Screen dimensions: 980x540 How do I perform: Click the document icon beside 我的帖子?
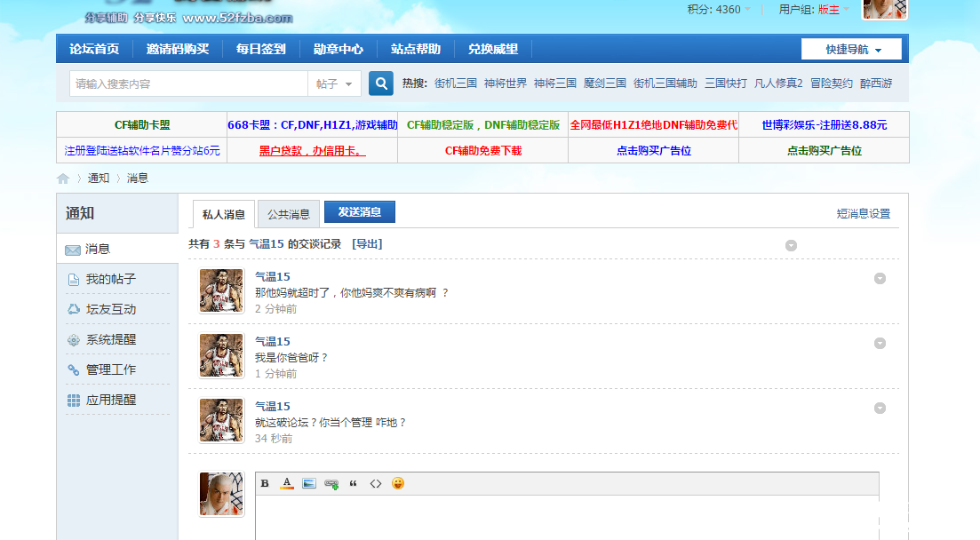tap(73, 280)
